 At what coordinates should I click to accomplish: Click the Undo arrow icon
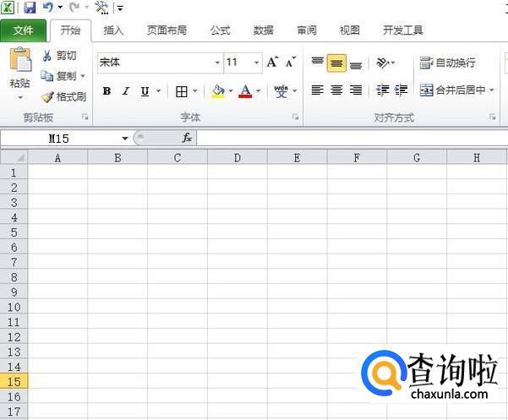(x=48, y=7)
